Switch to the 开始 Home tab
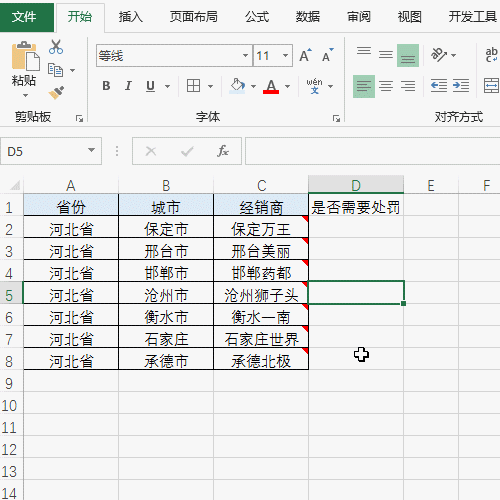 (x=80, y=17)
